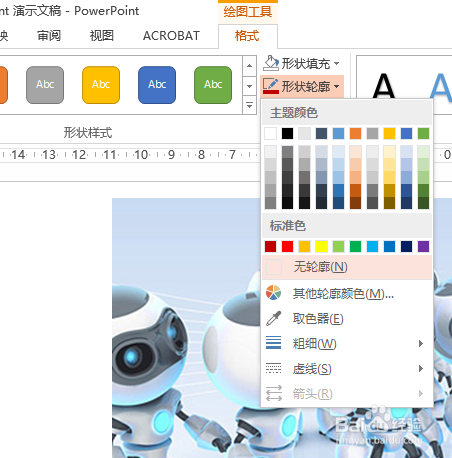Pick white theme color swatch

270,134
